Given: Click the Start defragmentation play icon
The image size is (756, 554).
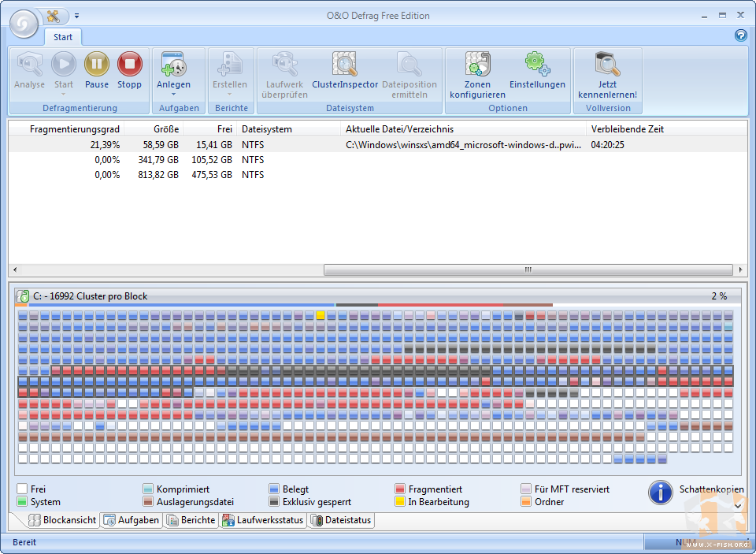Looking at the screenshot, I should click(x=64, y=64).
